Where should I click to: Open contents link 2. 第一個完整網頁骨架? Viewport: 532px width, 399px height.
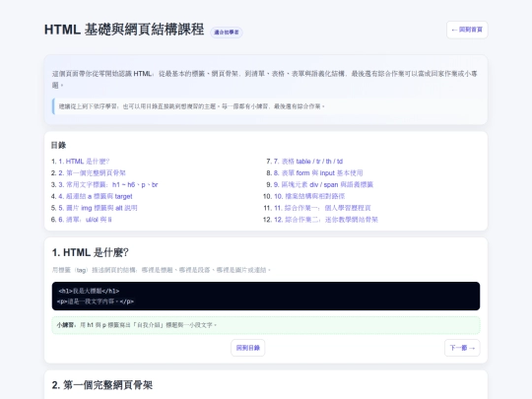pyautogui.click(x=92, y=173)
